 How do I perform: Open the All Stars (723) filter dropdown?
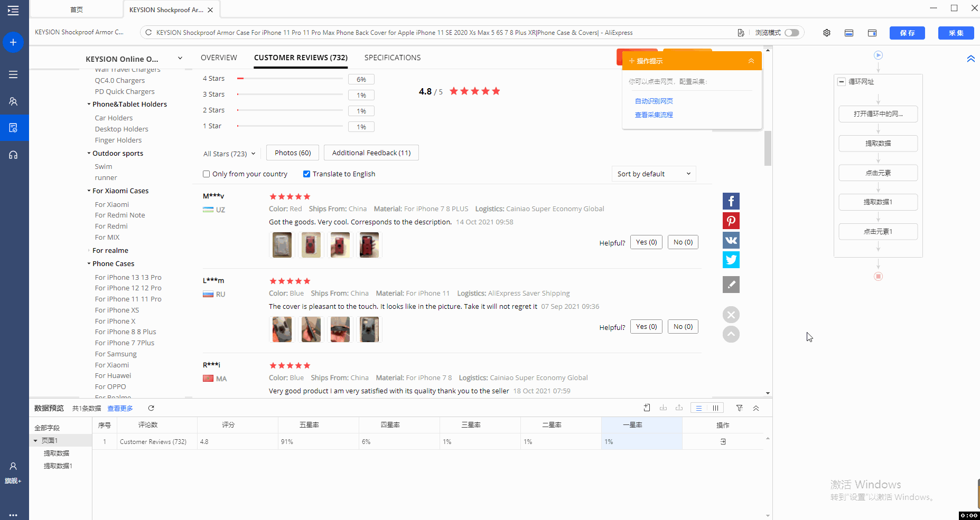(229, 154)
